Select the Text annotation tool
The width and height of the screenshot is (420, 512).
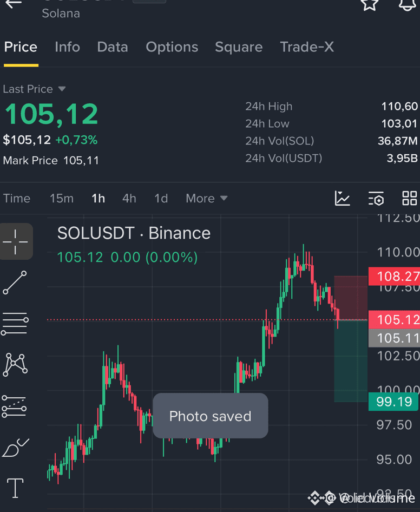(x=15, y=488)
